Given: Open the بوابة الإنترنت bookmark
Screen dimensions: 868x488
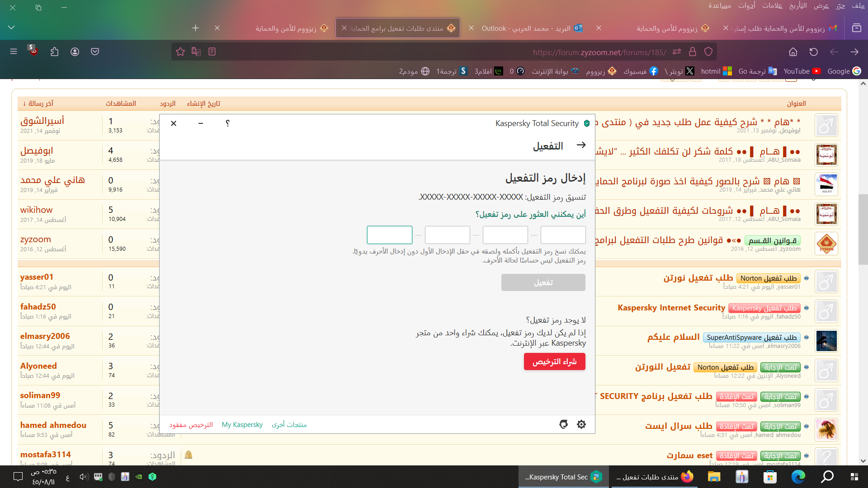Looking at the screenshot, I should 555,71.
